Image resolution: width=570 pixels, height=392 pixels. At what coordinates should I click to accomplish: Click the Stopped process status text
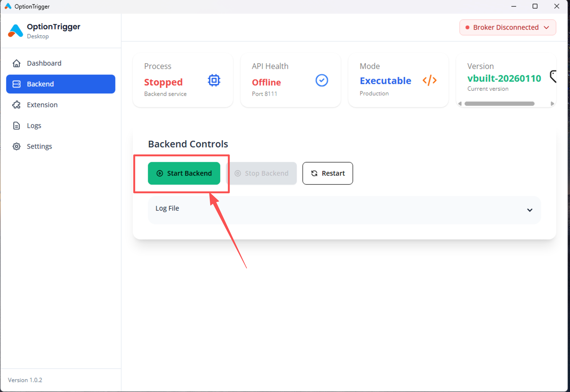pos(164,82)
